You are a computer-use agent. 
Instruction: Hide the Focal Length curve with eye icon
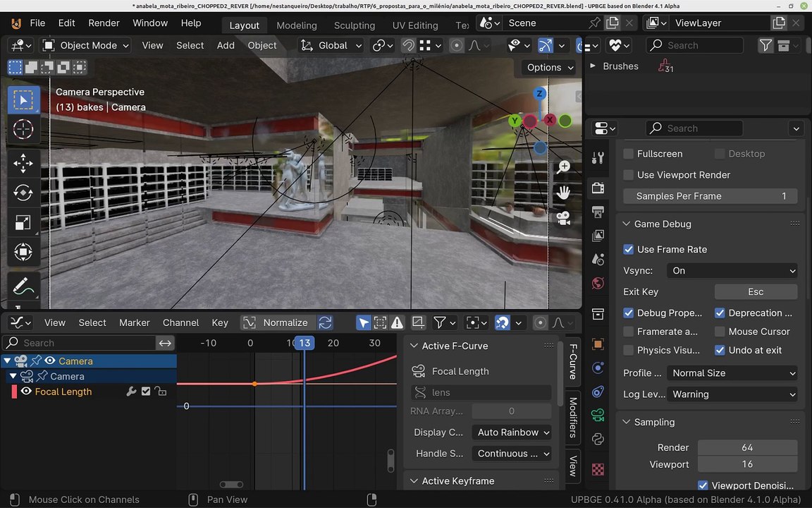[x=26, y=392]
